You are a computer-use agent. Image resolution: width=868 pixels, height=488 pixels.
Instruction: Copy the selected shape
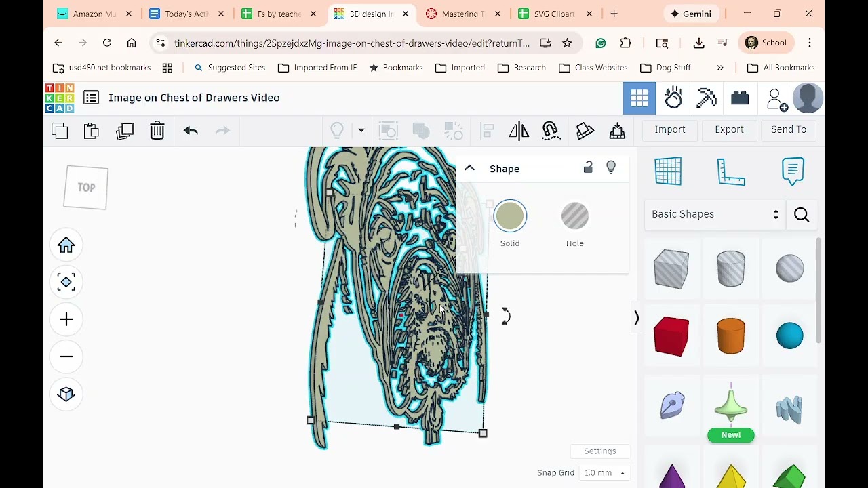tap(60, 131)
